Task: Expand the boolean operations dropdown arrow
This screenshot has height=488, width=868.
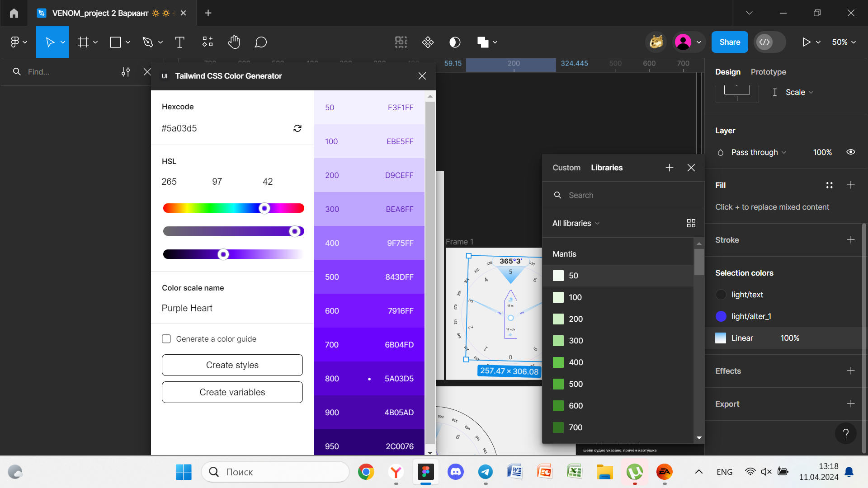Action: [495, 42]
